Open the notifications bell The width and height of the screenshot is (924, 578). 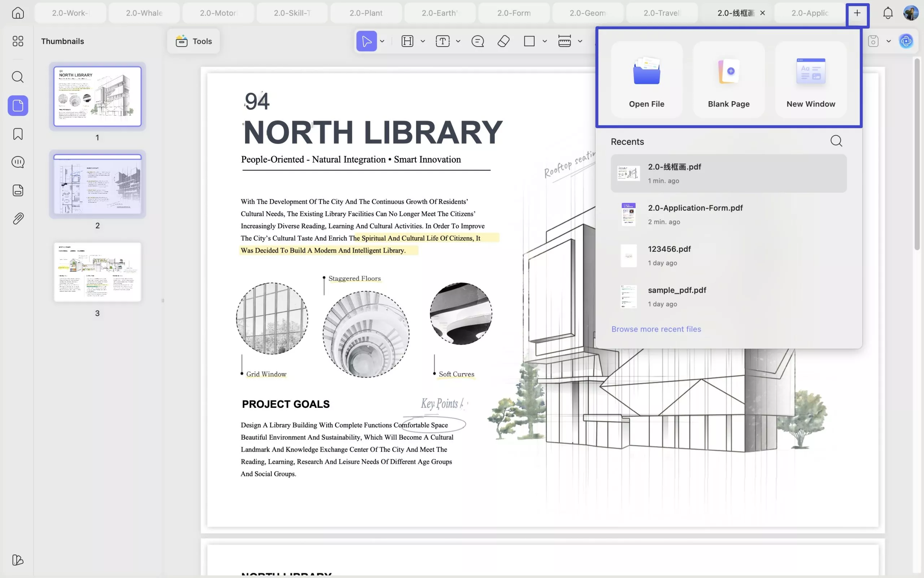tap(888, 13)
